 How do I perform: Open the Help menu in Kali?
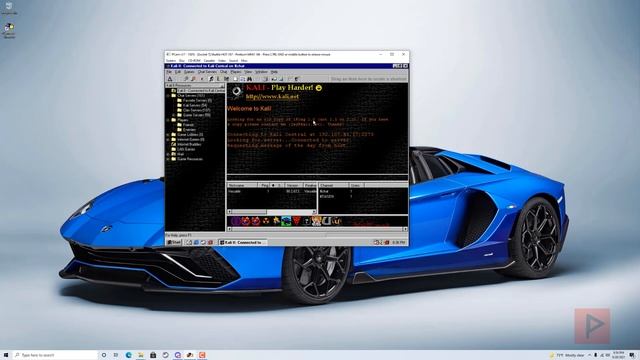pos(274,72)
